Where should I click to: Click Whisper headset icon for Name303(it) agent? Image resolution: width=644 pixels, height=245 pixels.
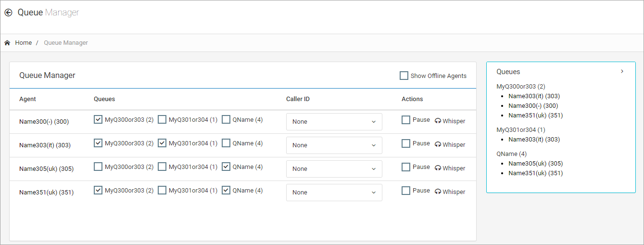click(438, 145)
